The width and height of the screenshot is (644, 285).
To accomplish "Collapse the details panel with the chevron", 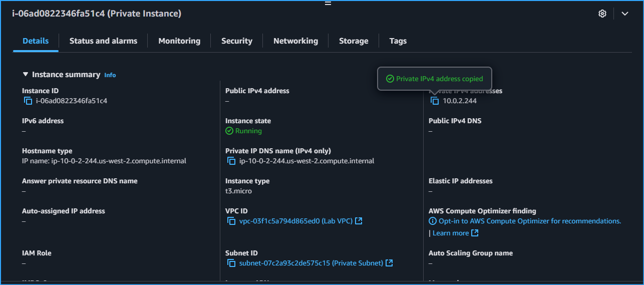I will pyautogui.click(x=625, y=14).
